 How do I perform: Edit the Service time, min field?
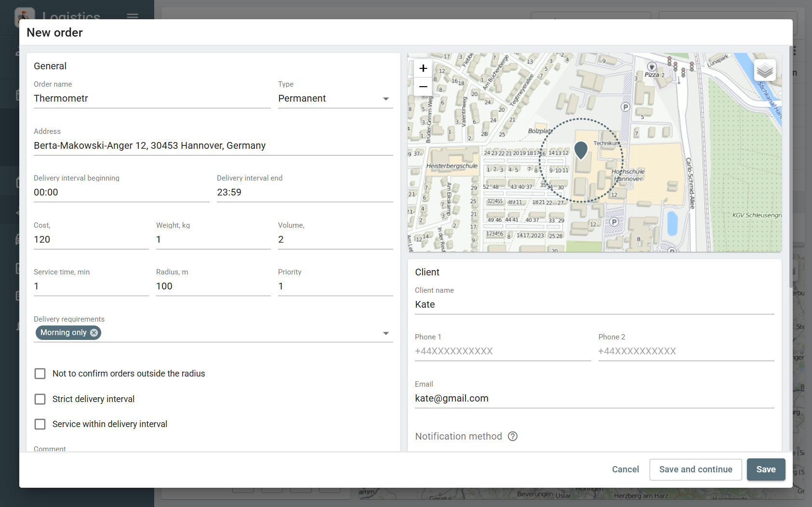click(91, 286)
